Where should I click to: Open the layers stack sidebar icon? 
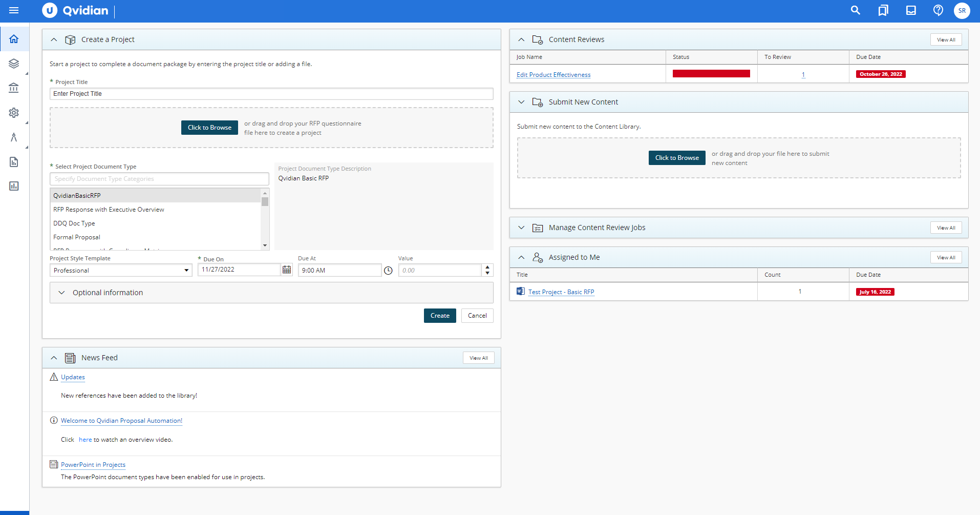(14, 64)
